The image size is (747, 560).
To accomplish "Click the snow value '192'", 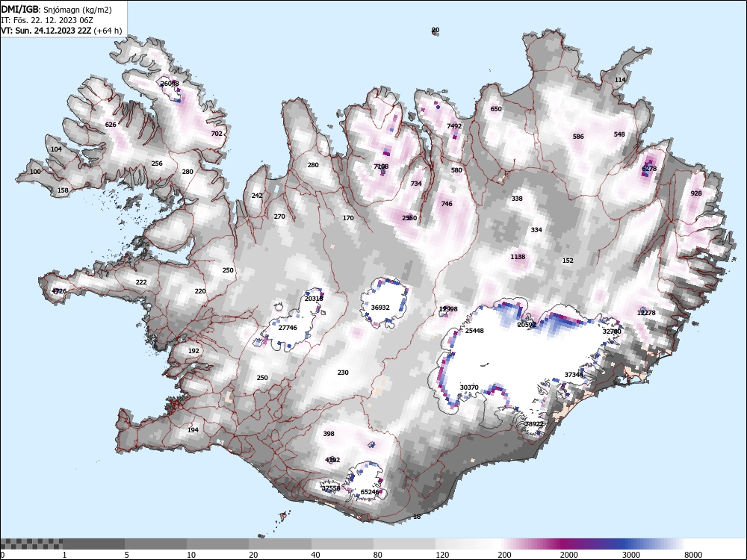I will 193,351.
